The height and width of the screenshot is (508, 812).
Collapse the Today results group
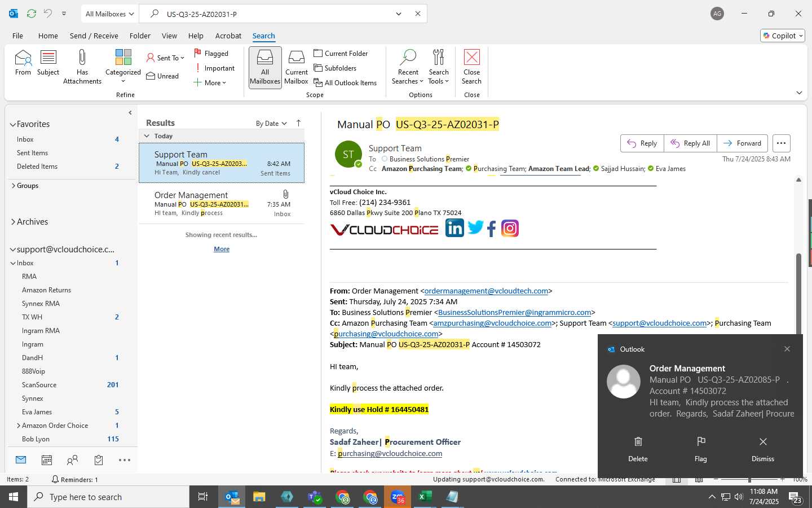point(147,136)
